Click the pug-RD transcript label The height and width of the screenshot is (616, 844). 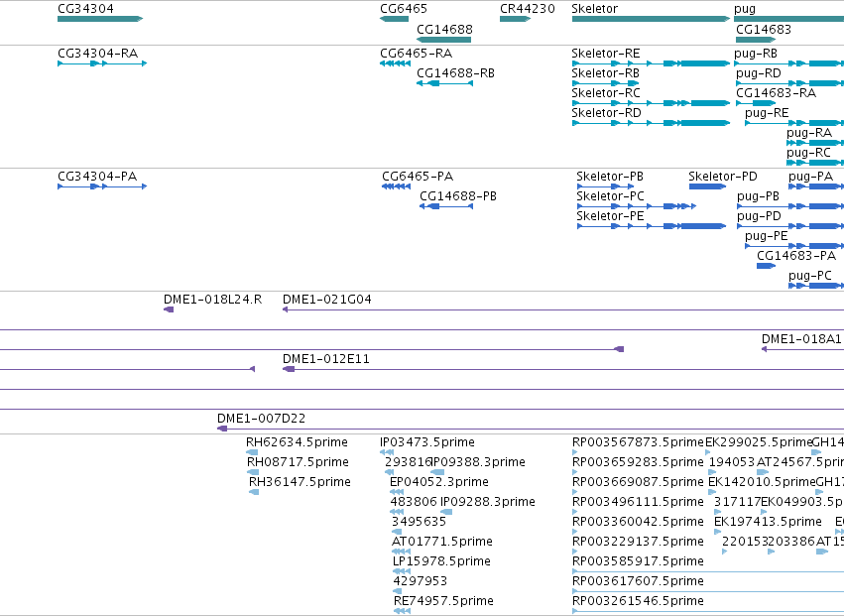[759, 73]
